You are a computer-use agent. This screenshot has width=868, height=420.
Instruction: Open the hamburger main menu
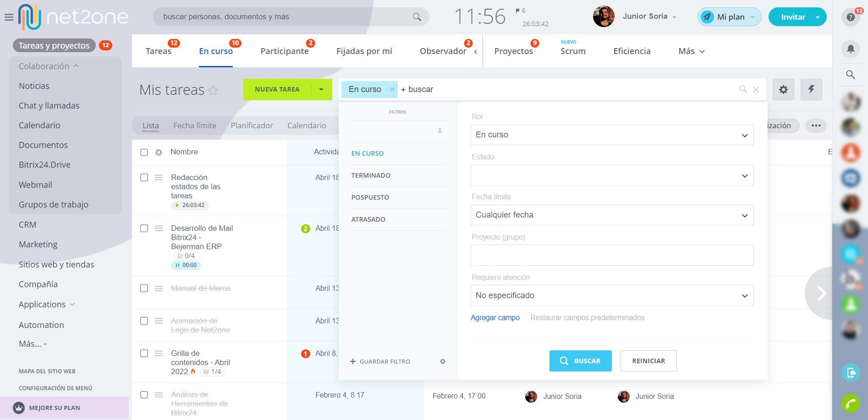[x=9, y=17]
